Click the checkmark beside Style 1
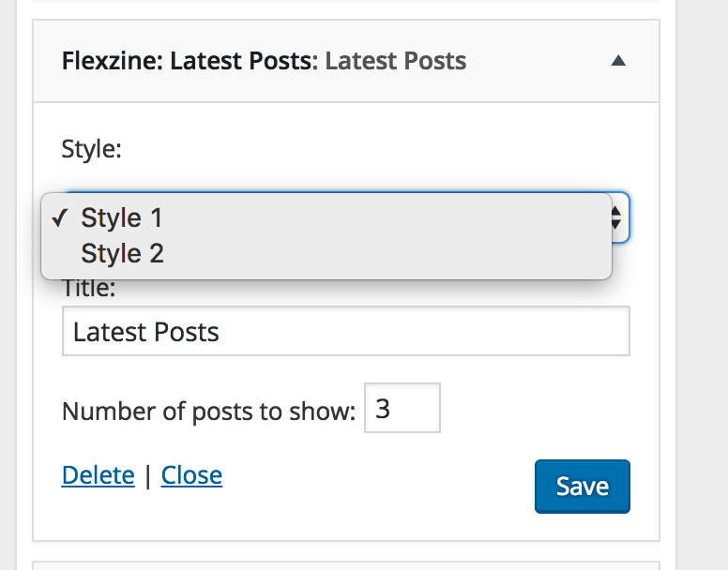The height and width of the screenshot is (570, 728). [x=60, y=217]
